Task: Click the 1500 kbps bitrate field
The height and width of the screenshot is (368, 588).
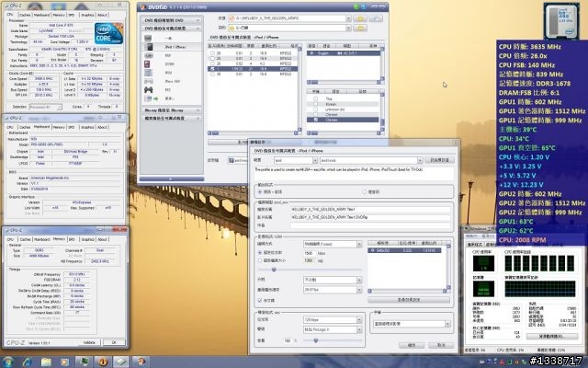Action: [309, 253]
